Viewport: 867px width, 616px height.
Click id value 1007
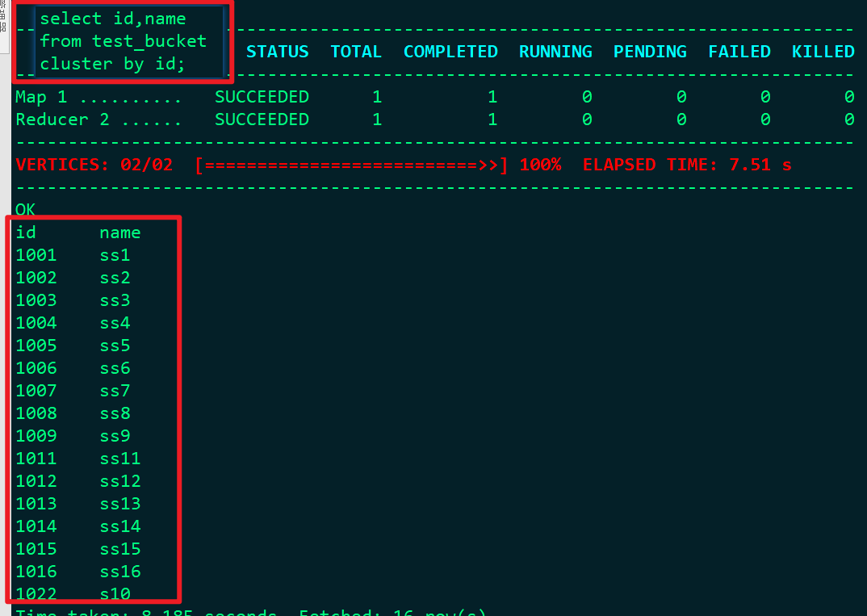coord(36,391)
